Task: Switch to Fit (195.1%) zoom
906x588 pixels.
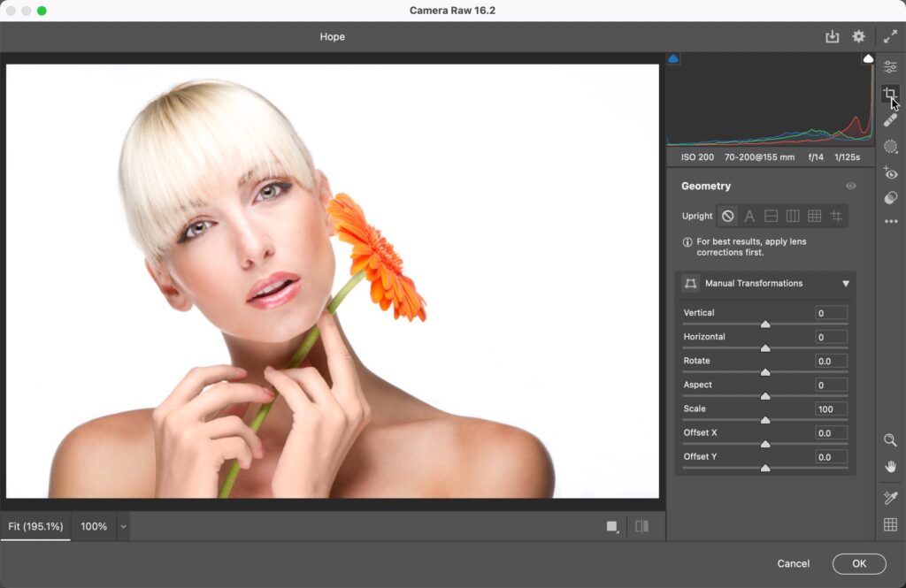Action: point(35,526)
